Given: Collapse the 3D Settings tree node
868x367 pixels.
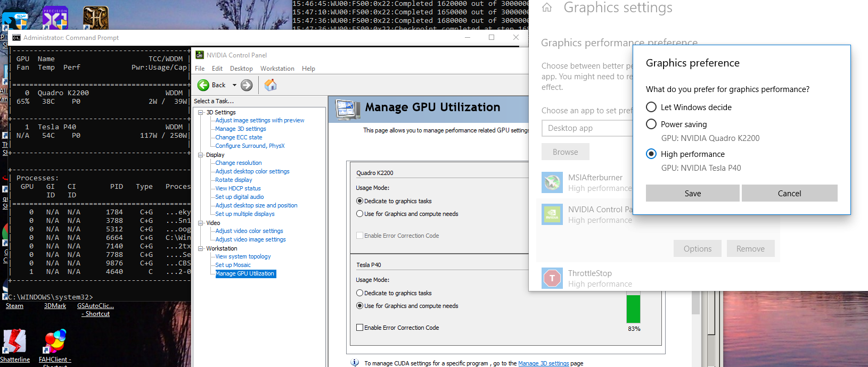Looking at the screenshot, I should [x=201, y=112].
